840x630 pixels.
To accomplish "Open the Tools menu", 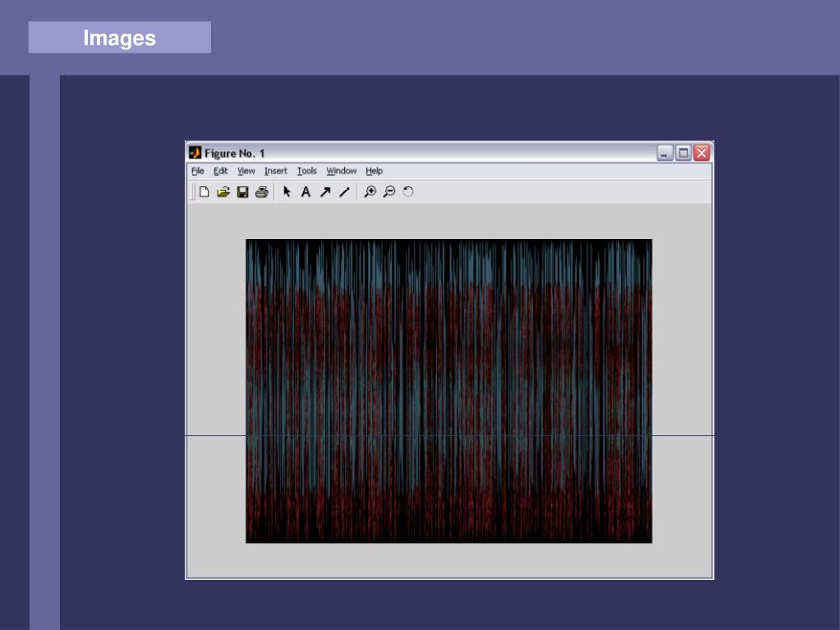I will [x=307, y=171].
